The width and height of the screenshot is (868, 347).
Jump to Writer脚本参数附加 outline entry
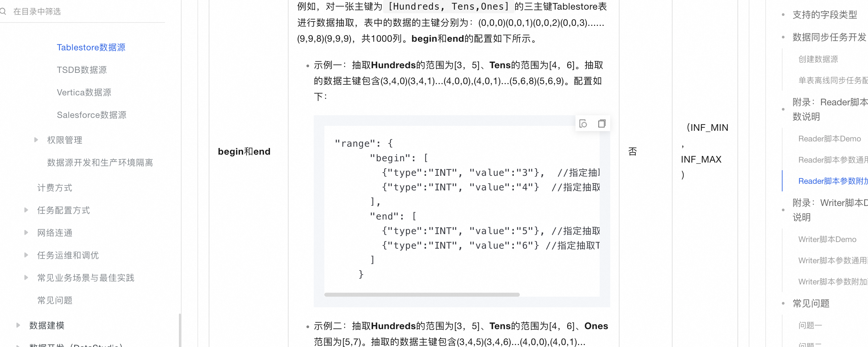tap(833, 282)
